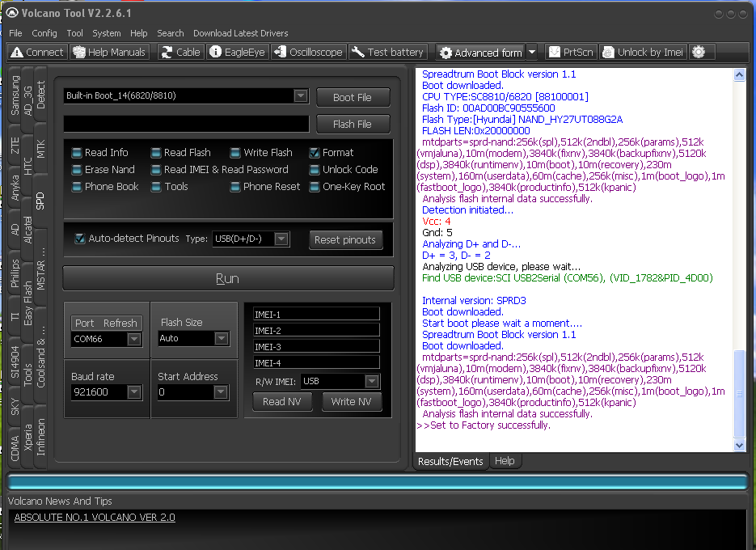Click the Read NV button
756x550 pixels.
[282, 401]
